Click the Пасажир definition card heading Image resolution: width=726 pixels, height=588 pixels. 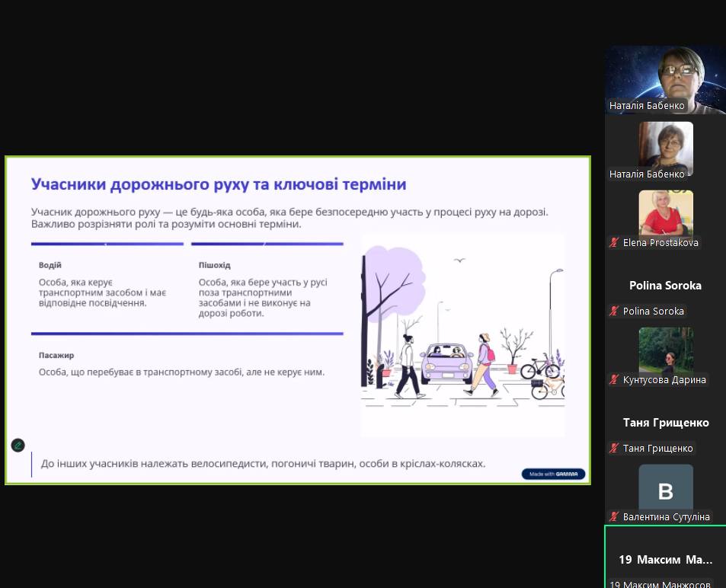56,355
